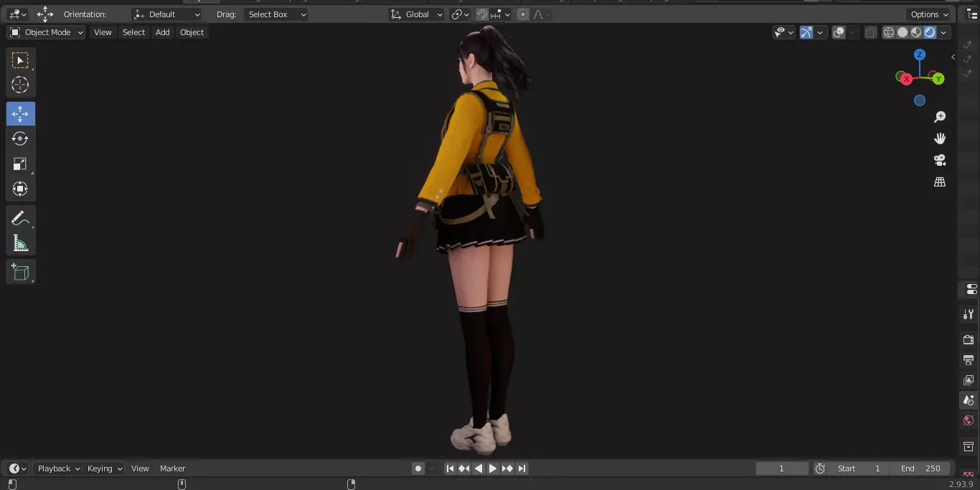Image resolution: width=980 pixels, height=490 pixels.
Task: Activate the Cursor tool
Action: click(x=20, y=85)
